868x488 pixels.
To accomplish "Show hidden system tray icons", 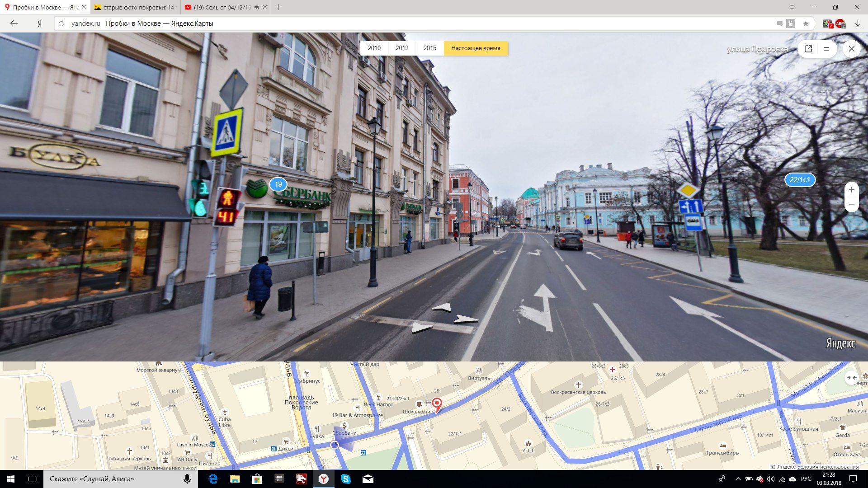I will tap(738, 479).
